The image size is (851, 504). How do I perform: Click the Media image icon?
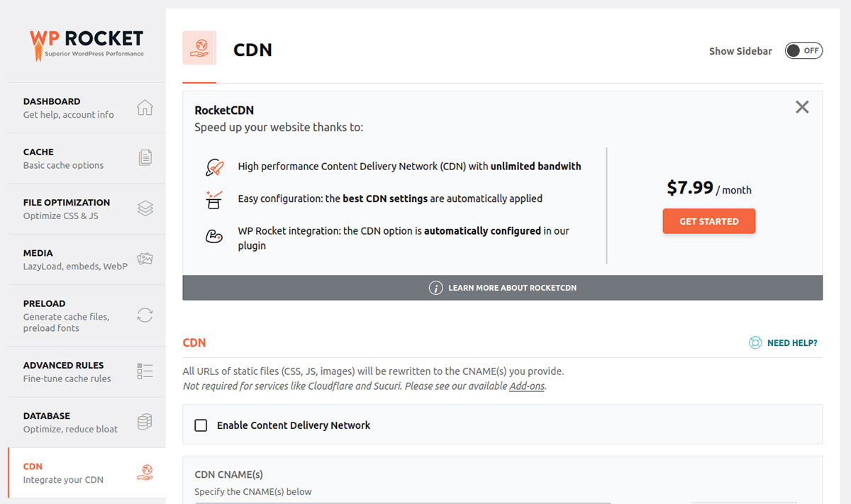(x=145, y=259)
